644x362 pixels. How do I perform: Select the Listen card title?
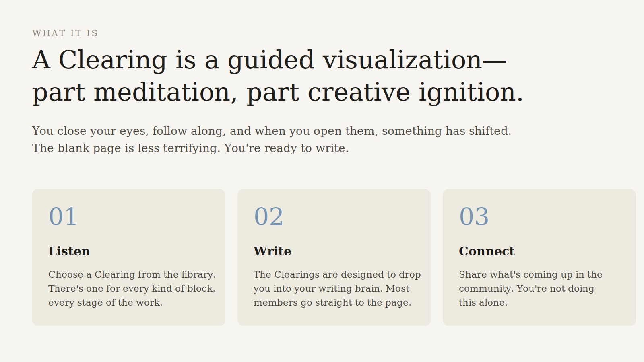(69, 251)
